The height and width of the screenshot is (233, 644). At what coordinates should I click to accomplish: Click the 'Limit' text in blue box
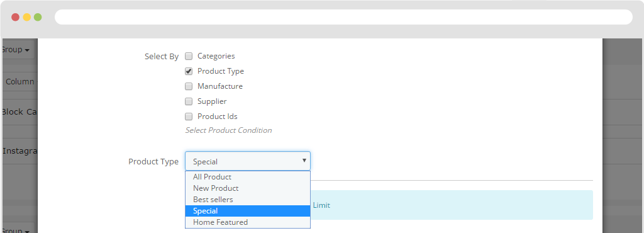pos(321,205)
